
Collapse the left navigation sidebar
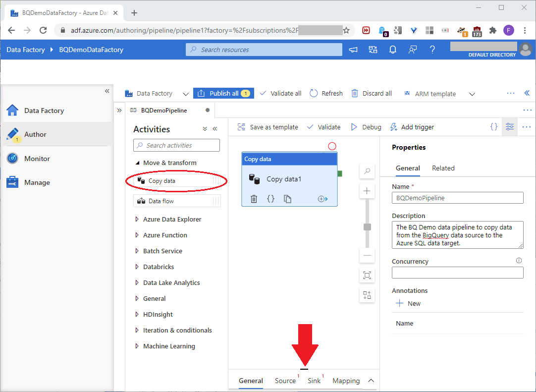pos(107,91)
